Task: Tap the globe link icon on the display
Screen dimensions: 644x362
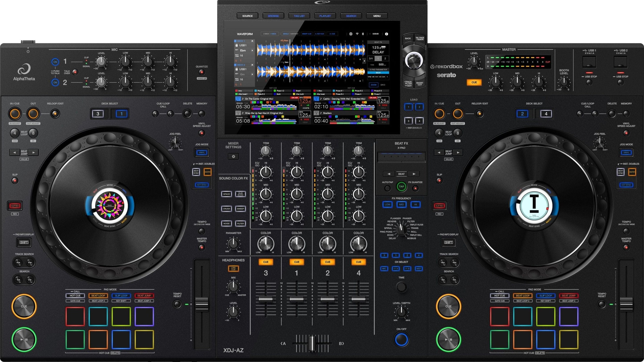Action: tap(351, 34)
